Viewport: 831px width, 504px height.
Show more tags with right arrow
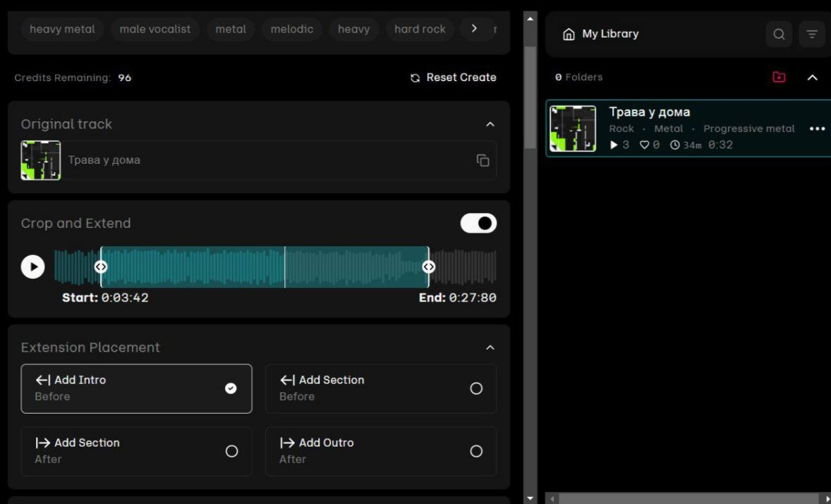(x=474, y=29)
